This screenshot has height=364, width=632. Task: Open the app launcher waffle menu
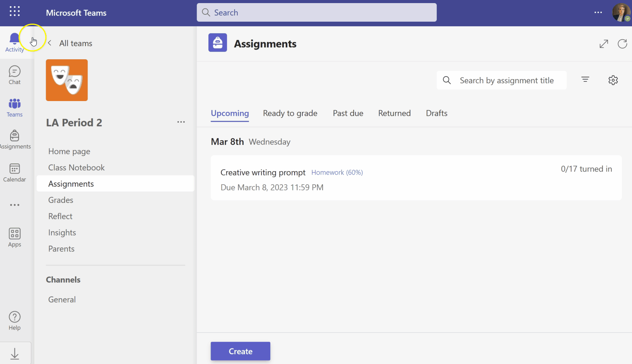(14, 11)
